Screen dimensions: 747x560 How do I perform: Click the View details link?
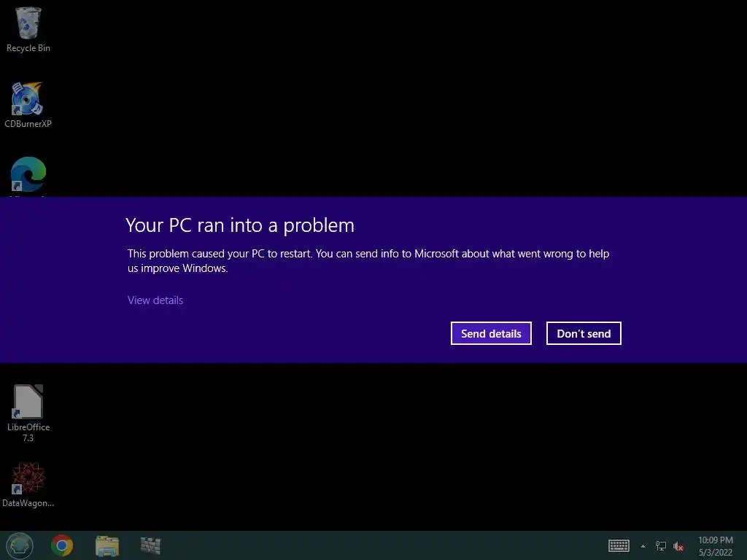(x=155, y=300)
